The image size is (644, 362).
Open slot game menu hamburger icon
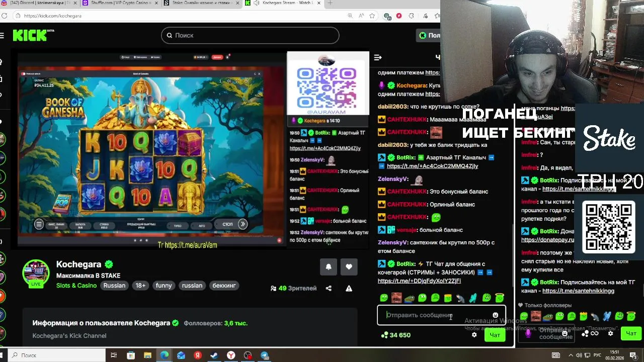(39, 224)
